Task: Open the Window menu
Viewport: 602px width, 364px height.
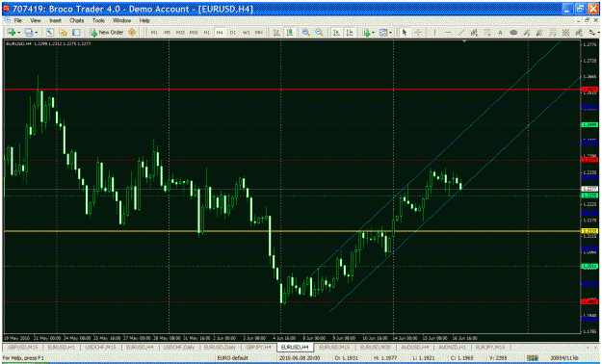Action: (121, 20)
